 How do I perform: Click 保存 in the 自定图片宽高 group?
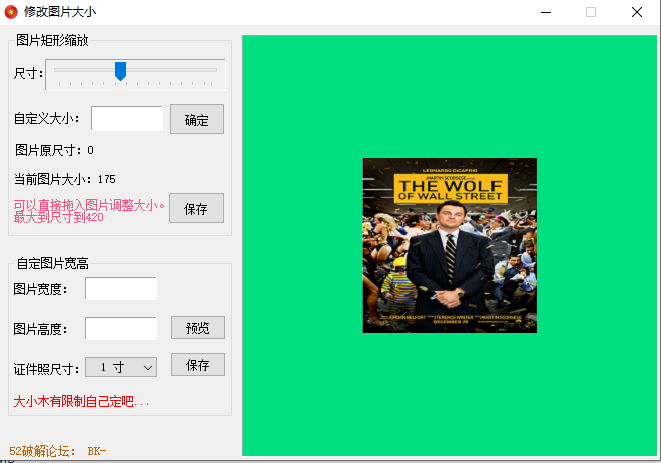[197, 365]
